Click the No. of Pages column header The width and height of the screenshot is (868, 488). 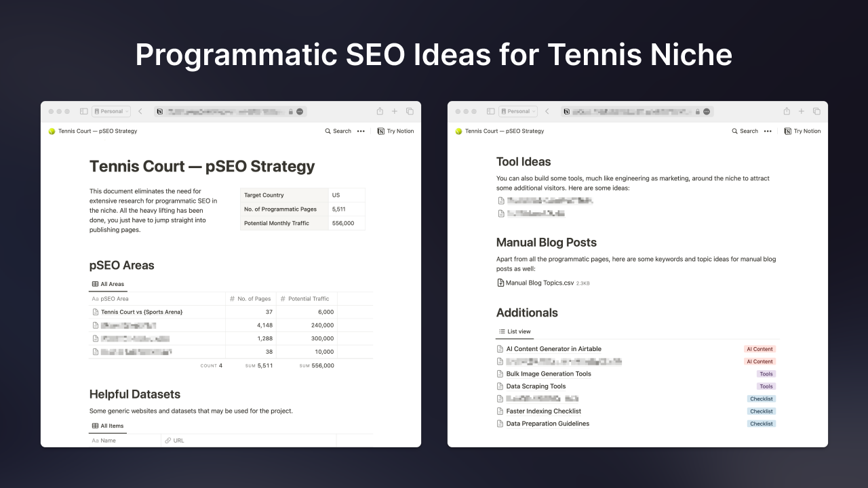coord(251,298)
